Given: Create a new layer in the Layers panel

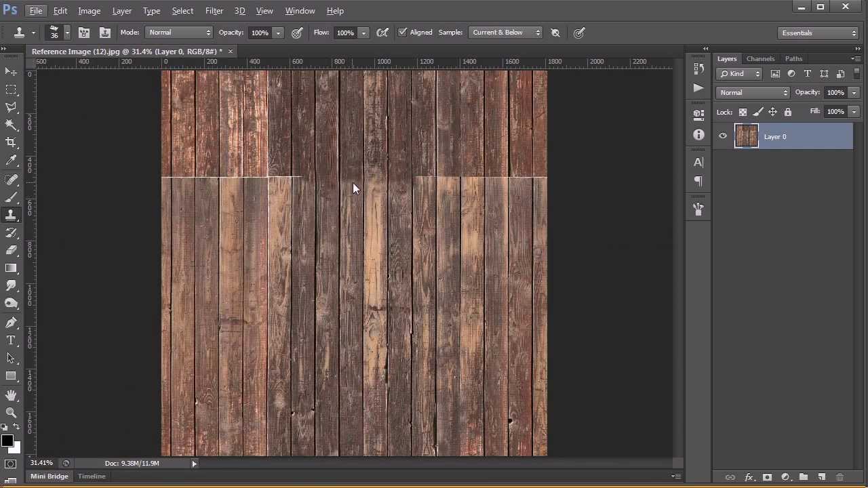Looking at the screenshot, I should click(x=821, y=477).
